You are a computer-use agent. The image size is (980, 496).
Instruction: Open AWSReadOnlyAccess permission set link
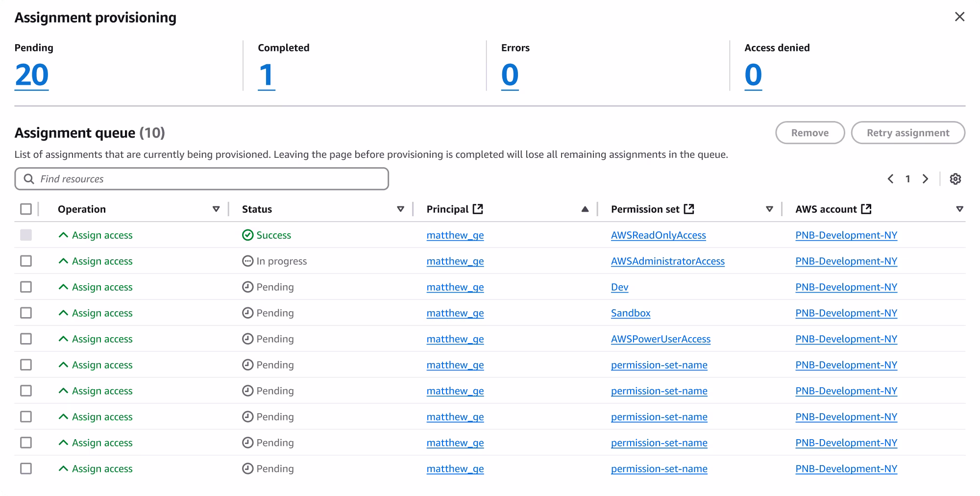tap(658, 235)
